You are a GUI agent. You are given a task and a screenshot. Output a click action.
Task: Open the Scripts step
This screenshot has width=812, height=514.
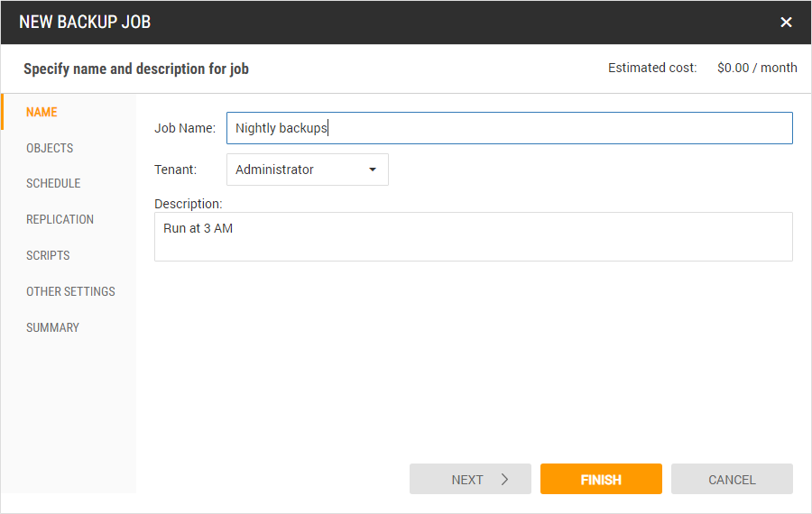(x=48, y=255)
